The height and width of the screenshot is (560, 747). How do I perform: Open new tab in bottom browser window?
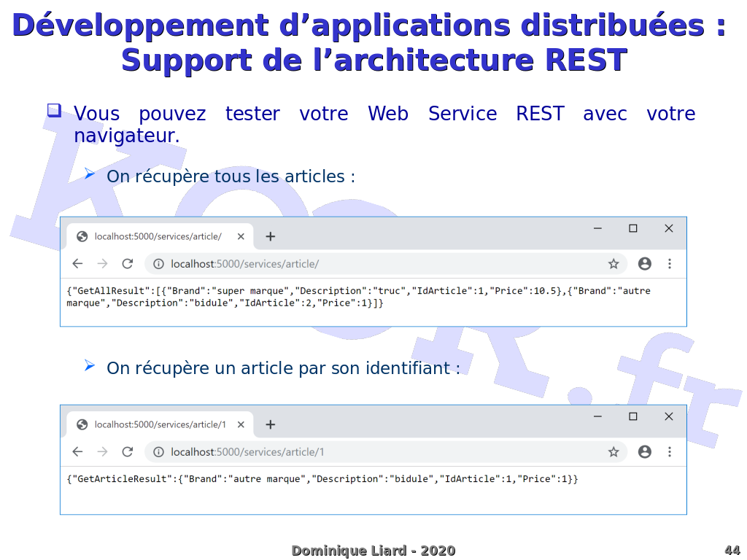point(270,424)
